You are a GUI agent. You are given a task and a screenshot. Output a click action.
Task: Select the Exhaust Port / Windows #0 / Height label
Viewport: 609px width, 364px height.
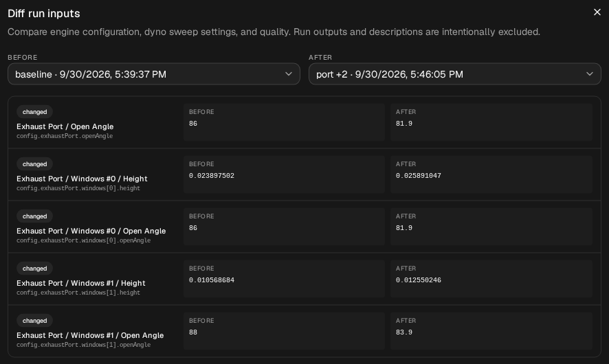82,179
